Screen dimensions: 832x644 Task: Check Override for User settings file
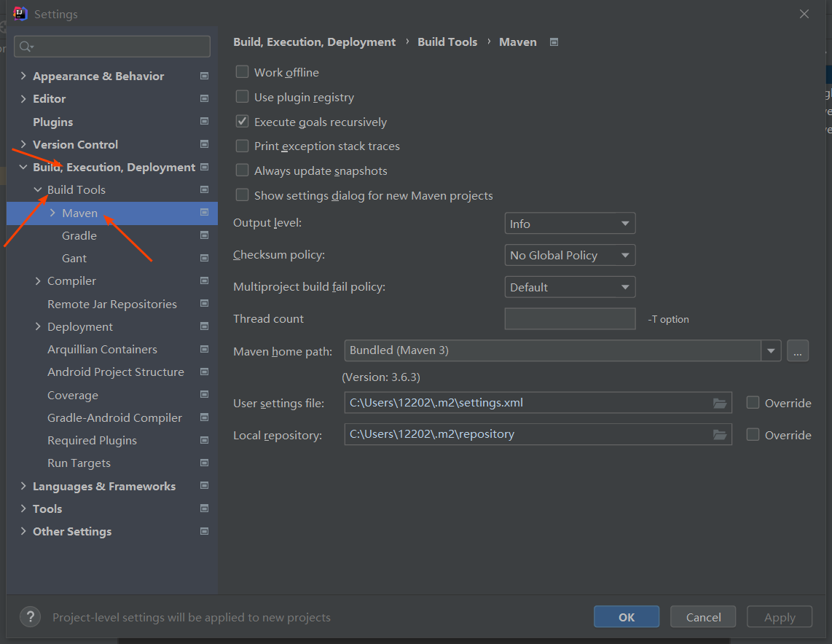point(753,403)
